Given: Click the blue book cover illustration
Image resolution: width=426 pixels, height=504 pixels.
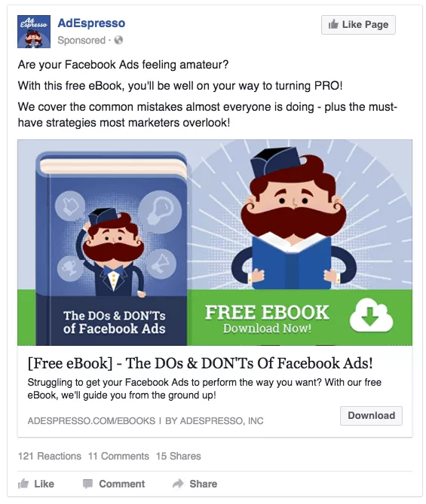Looking at the screenshot, I should click(x=111, y=248).
